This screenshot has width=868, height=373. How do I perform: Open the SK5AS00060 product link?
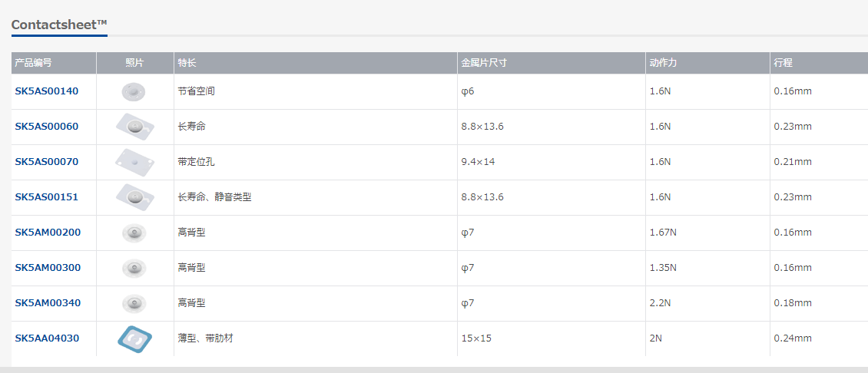[x=47, y=127]
